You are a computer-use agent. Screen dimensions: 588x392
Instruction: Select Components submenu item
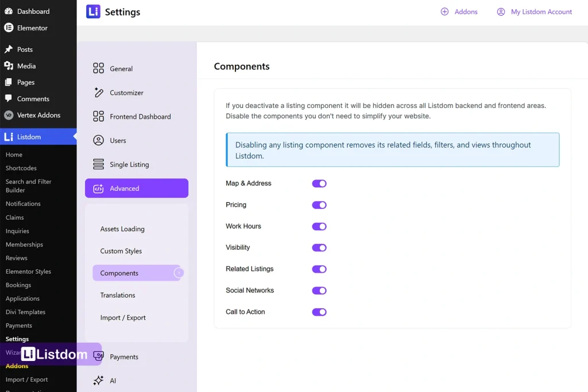point(138,273)
